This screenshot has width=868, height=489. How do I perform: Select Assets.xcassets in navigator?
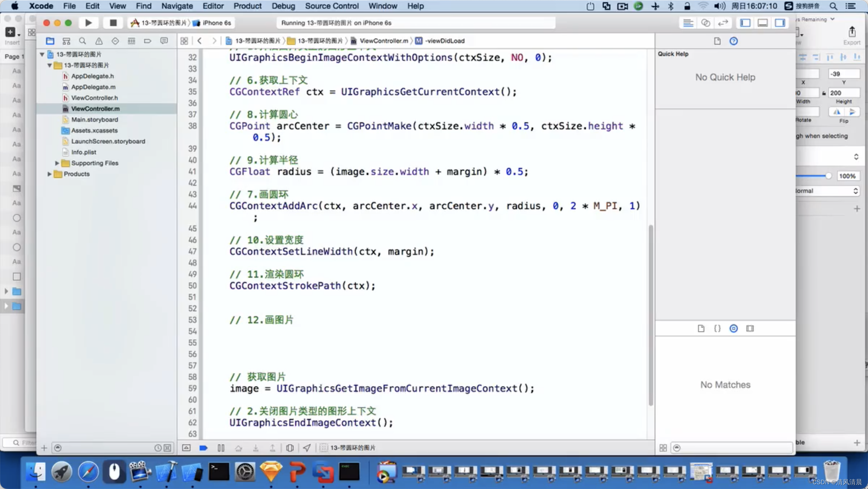94,130
